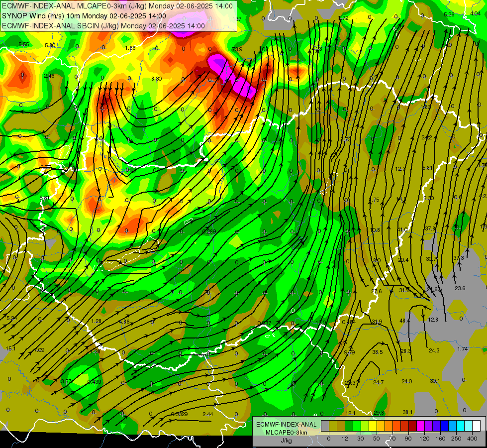This screenshot has width=487, height=448.
Task: Click the SBCIN title line
Action: pyautogui.click(x=103, y=26)
